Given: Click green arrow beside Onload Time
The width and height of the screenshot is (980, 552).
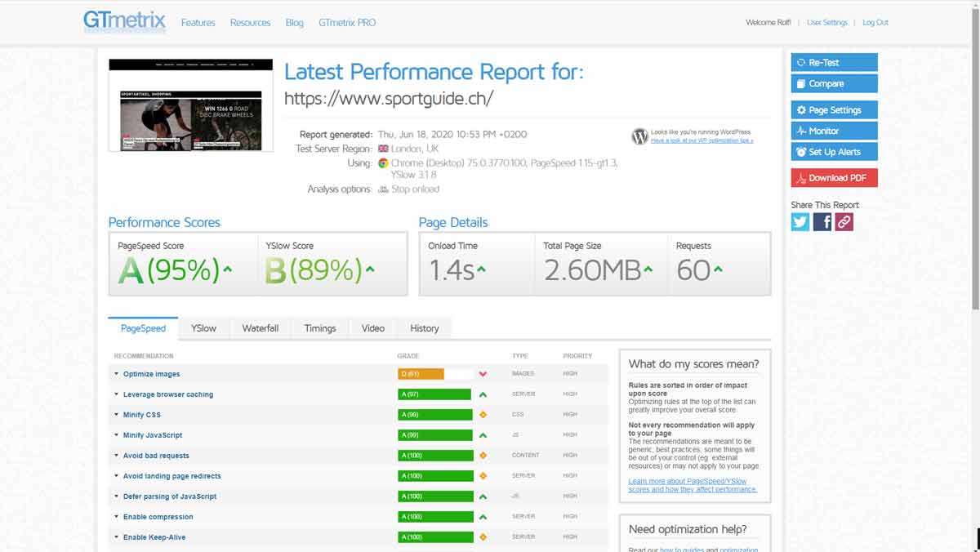Looking at the screenshot, I should pos(481,269).
